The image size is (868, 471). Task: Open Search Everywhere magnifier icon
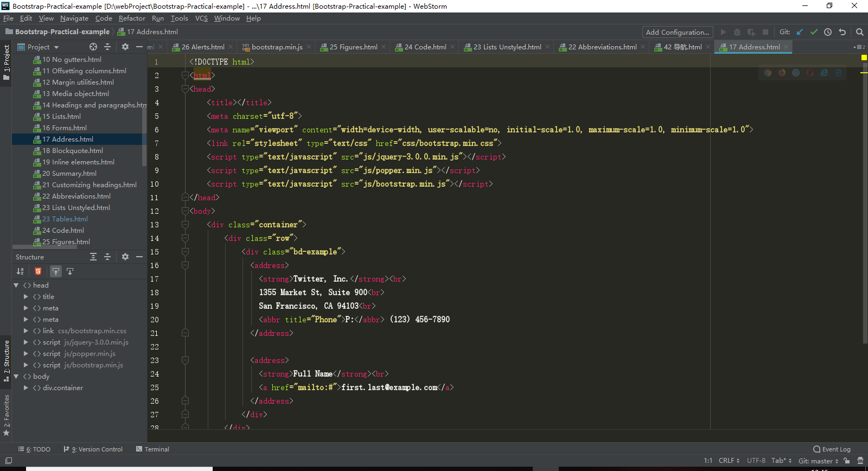859,32
